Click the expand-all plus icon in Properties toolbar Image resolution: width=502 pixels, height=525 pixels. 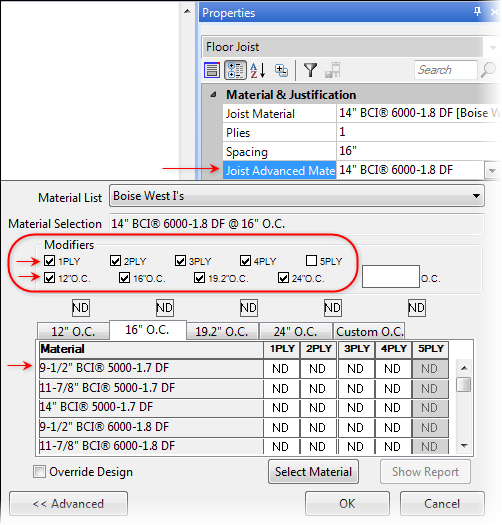tap(281, 70)
